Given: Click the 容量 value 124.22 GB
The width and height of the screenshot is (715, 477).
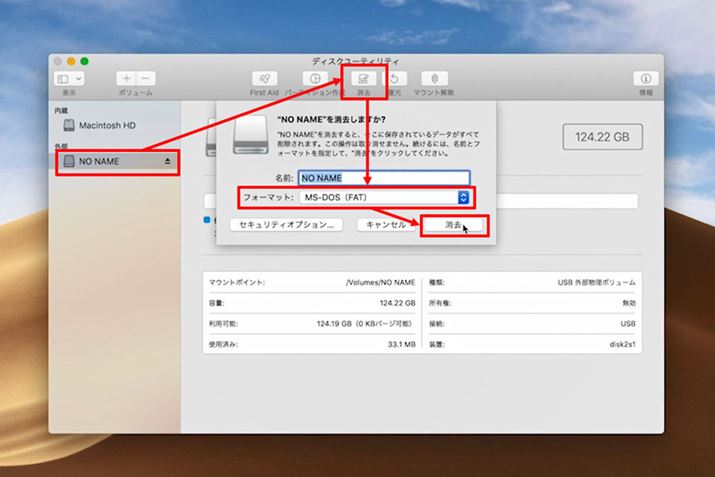Looking at the screenshot, I should 398,303.
